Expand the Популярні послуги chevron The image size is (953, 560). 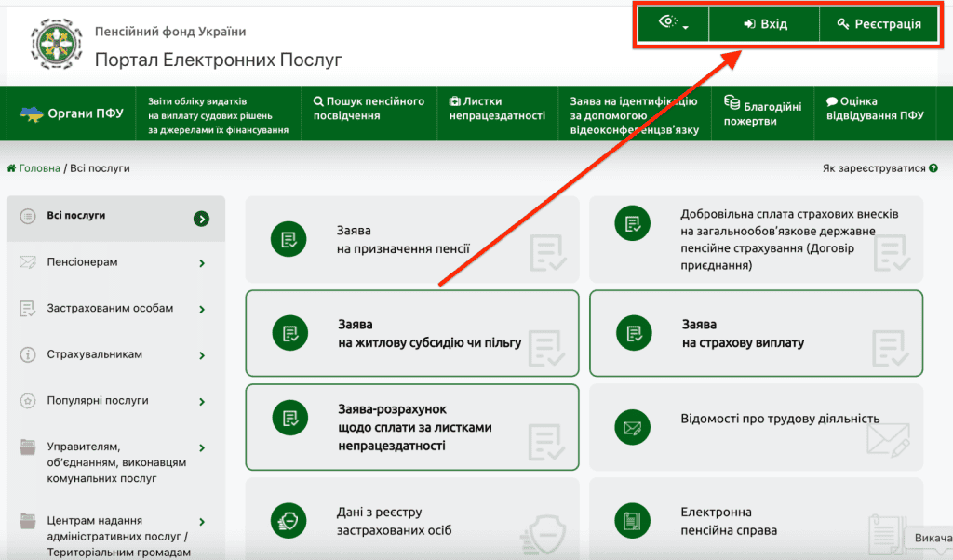(202, 402)
